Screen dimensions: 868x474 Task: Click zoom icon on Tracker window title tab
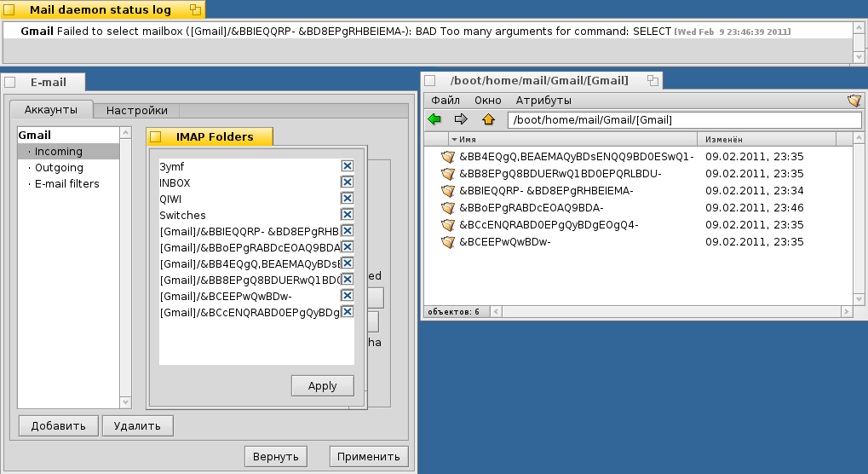coord(652,80)
